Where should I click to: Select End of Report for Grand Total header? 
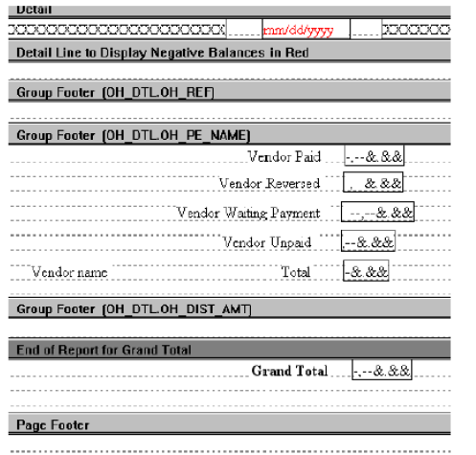[229, 350]
